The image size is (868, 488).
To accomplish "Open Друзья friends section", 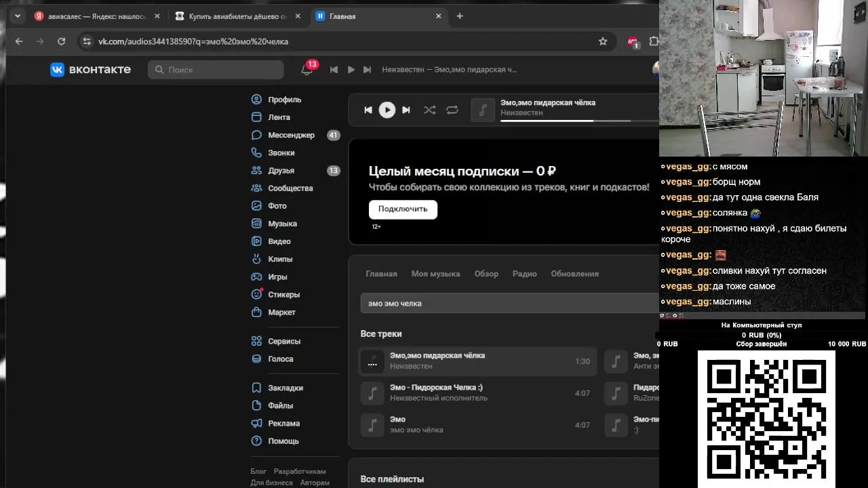I will click(281, 171).
